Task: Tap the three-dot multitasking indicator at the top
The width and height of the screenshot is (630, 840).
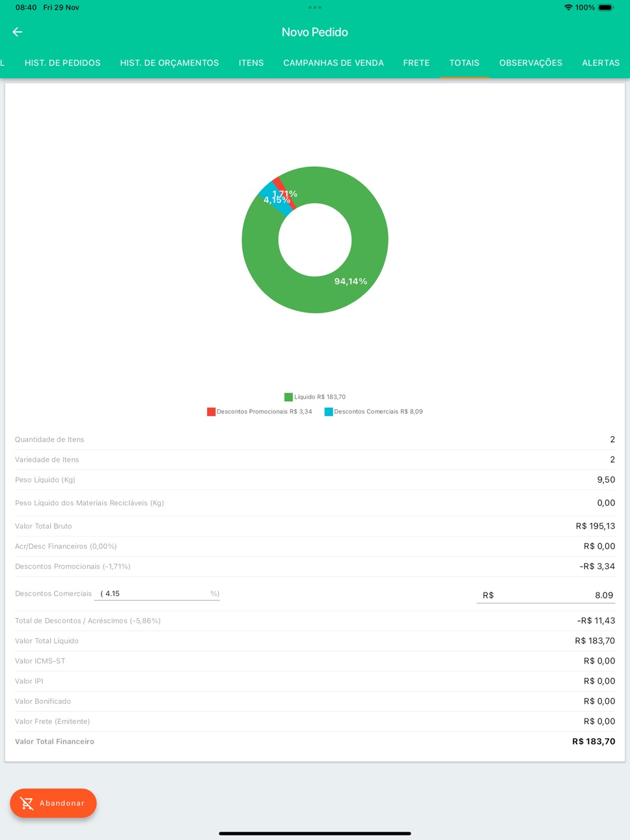Action: click(x=315, y=8)
